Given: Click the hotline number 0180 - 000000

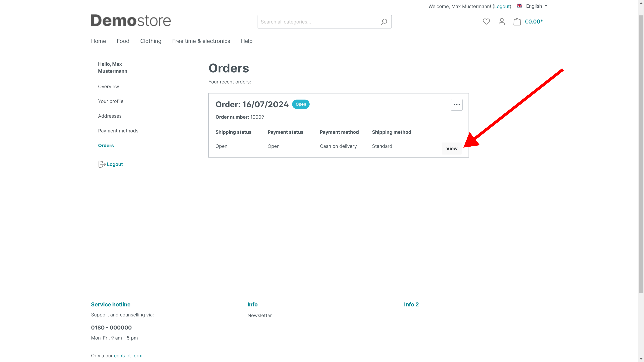Looking at the screenshot, I should [111, 328].
